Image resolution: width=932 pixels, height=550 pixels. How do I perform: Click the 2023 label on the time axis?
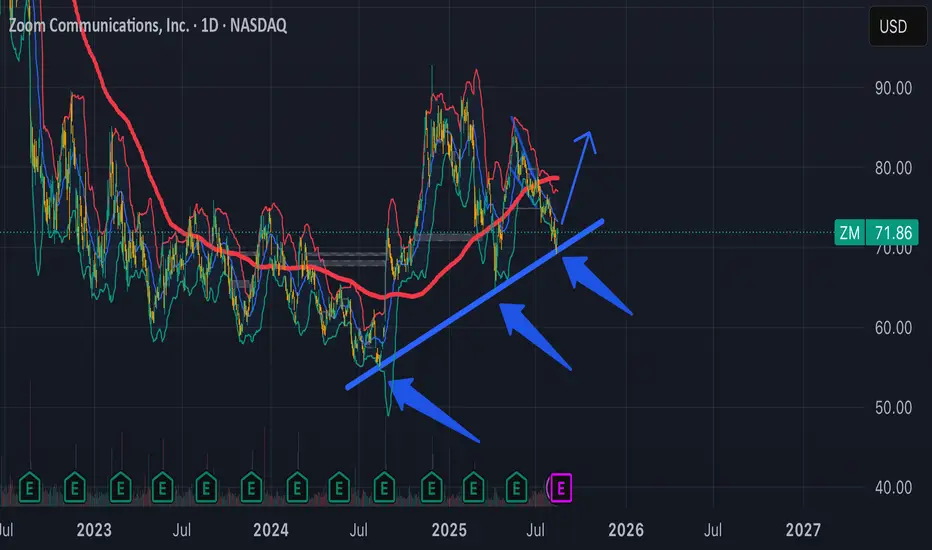(94, 530)
